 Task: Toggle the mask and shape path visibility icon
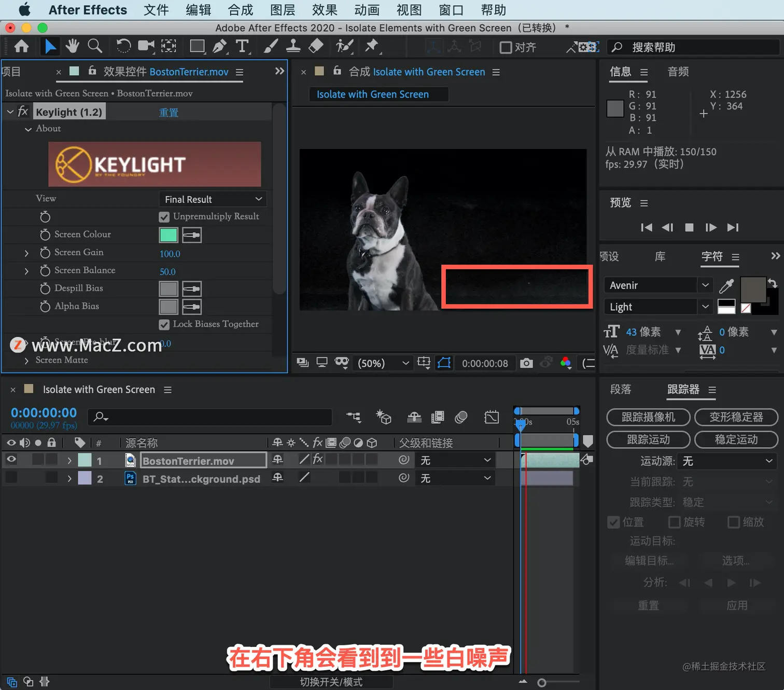[444, 363]
